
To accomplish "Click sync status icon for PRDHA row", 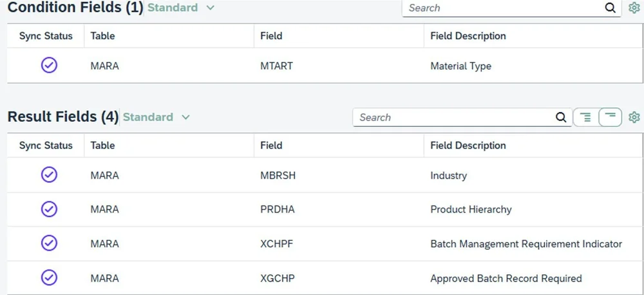I will tap(49, 209).
